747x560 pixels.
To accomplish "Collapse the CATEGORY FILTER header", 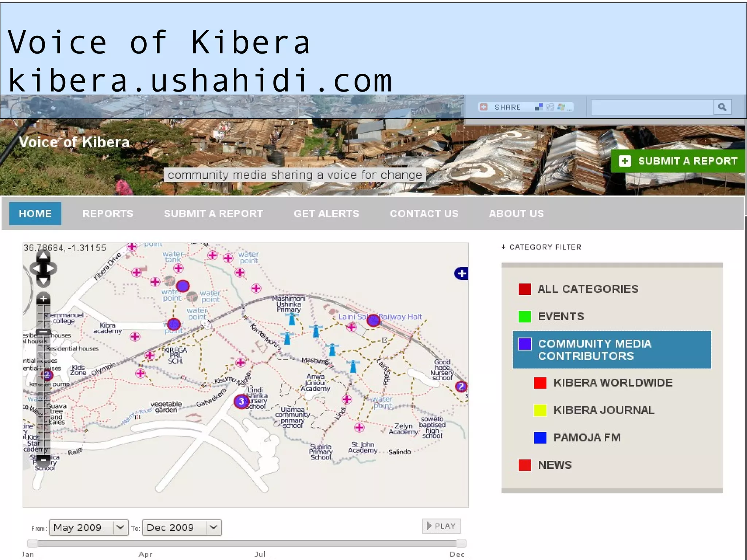I will [x=542, y=247].
